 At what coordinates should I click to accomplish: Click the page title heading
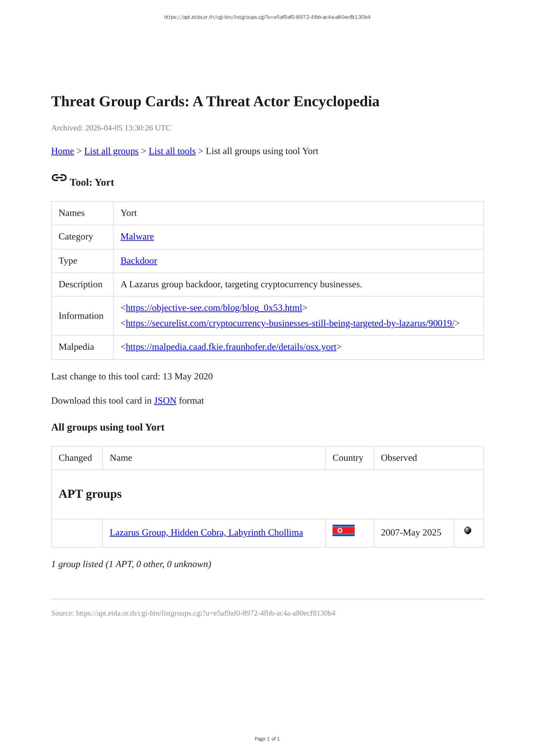tap(215, 102)
